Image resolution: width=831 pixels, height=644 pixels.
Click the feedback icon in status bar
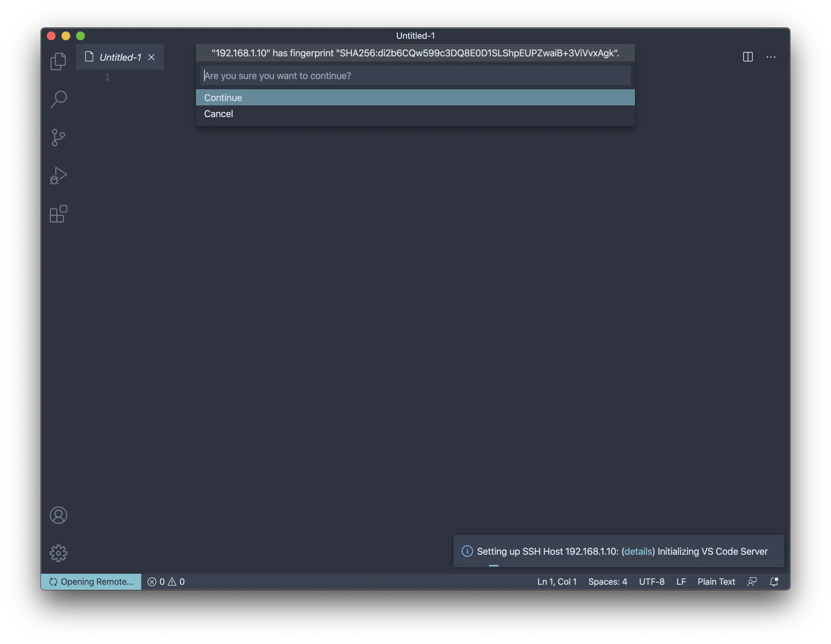coord(752,581)
